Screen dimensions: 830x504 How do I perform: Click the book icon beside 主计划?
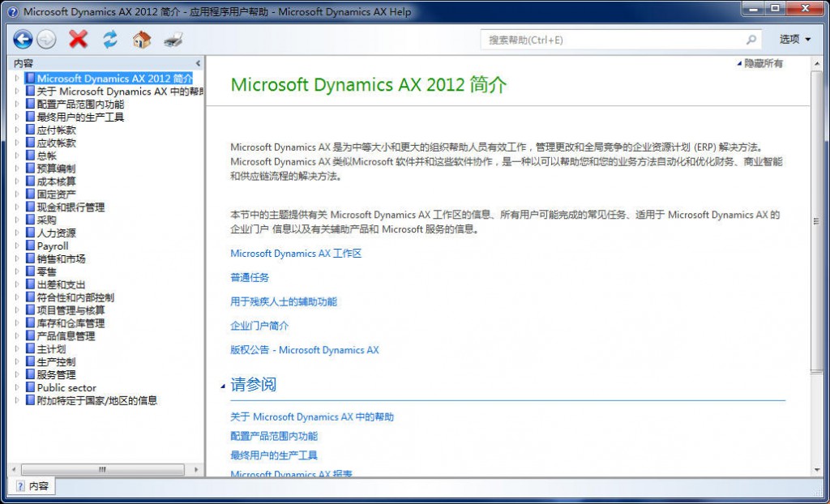[30, 349]
